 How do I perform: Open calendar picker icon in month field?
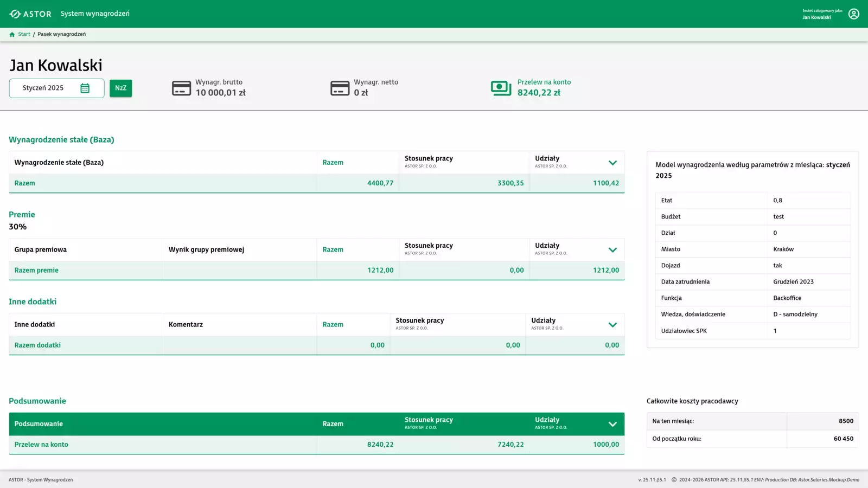(x=85, y=88)
